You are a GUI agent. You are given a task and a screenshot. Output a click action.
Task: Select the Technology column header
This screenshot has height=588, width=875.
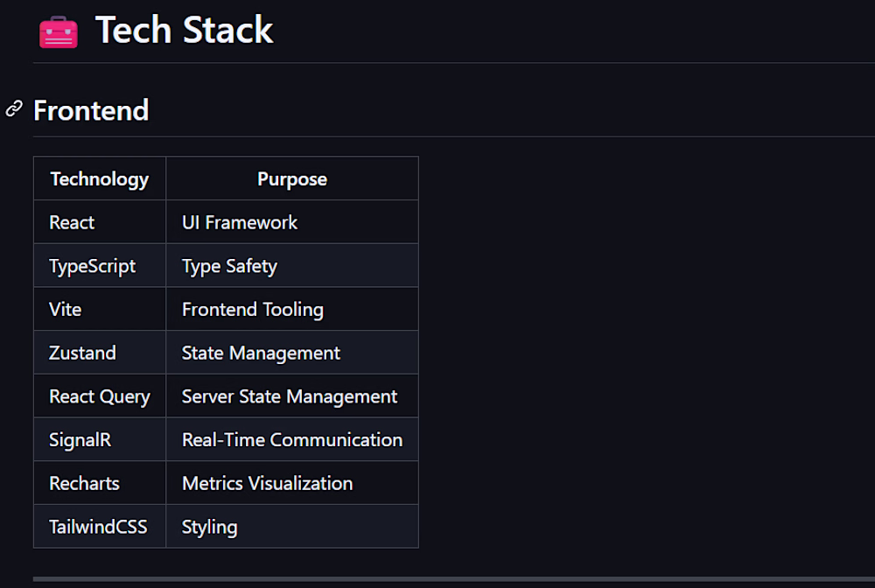(100, 178)
